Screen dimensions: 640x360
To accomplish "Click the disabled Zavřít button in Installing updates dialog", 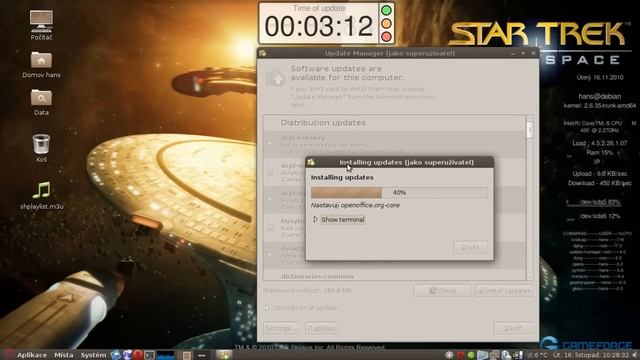I will (x=471, y=247).
